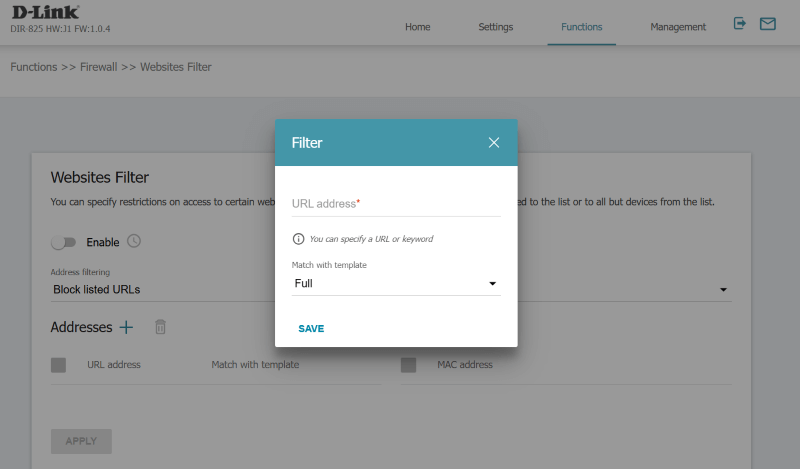The height and width of the screenshot is (469, 800).
Task: Click the APPLY button
Action: point(81,441)
